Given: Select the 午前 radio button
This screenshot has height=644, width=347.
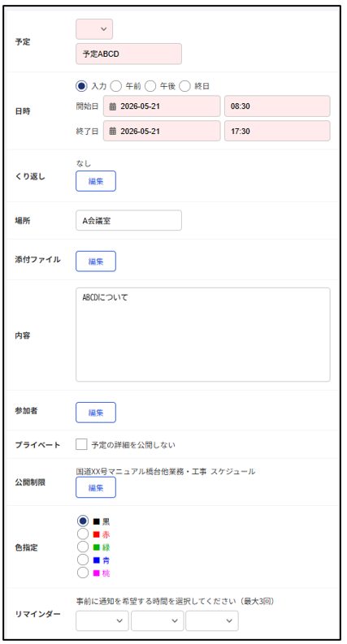Looking at the screenshot, I should click(116, 86).
